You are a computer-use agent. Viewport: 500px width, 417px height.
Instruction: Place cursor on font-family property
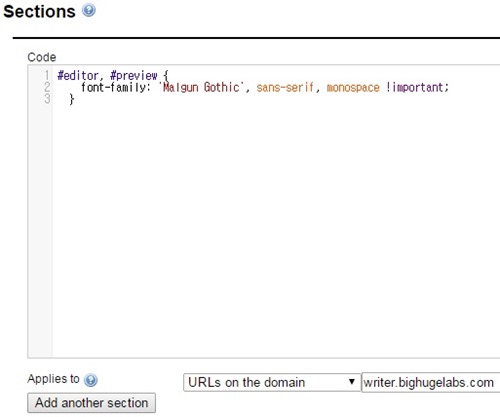point(113,87)
